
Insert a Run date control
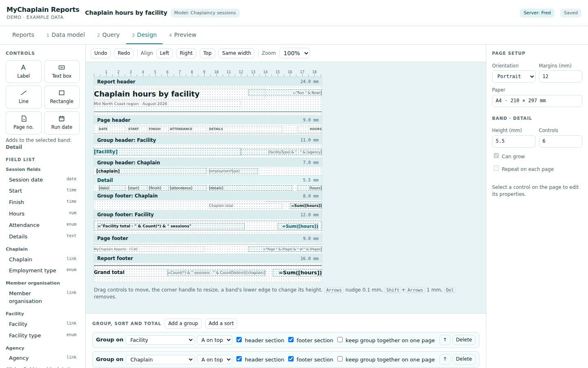62,123
